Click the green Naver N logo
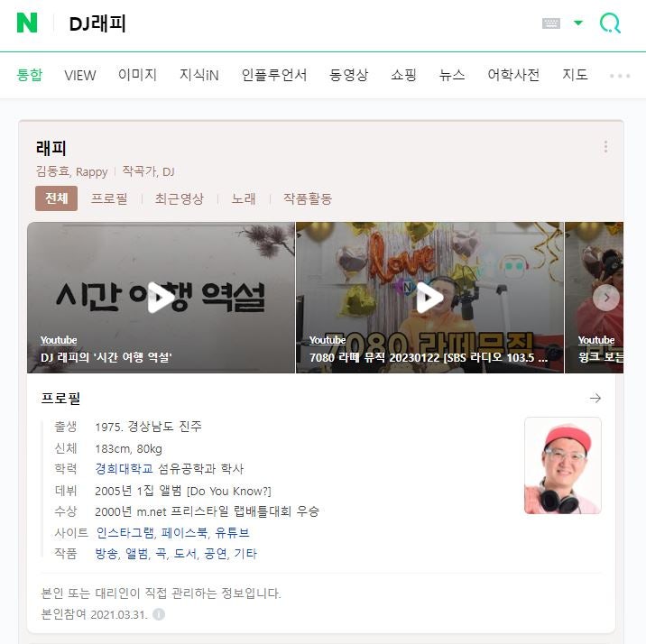Image resolution: width=646 pixels, height=644 pixels. tap(27, 23)
